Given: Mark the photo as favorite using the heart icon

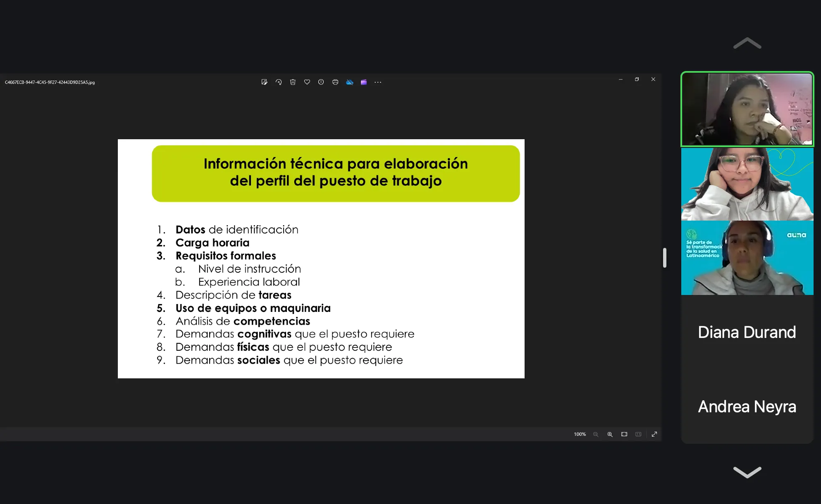Looking at the screenshot, I should click(x=307, y=82).
